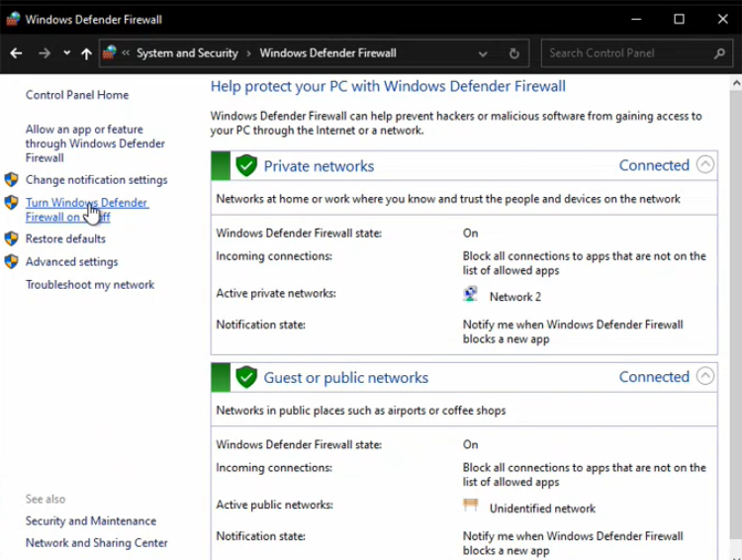The image size is (742, 560).
Task: Click the scrollbar up arrow
Action: [x=736, y=83]
